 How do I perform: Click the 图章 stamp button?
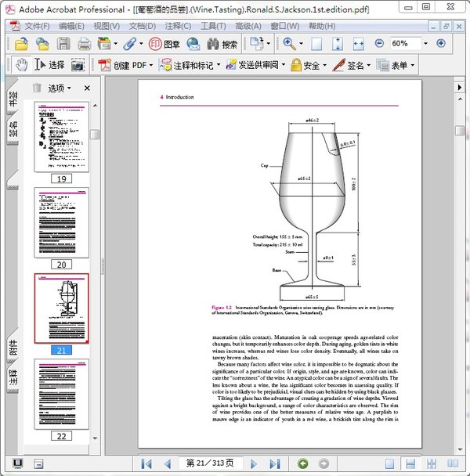163,44
